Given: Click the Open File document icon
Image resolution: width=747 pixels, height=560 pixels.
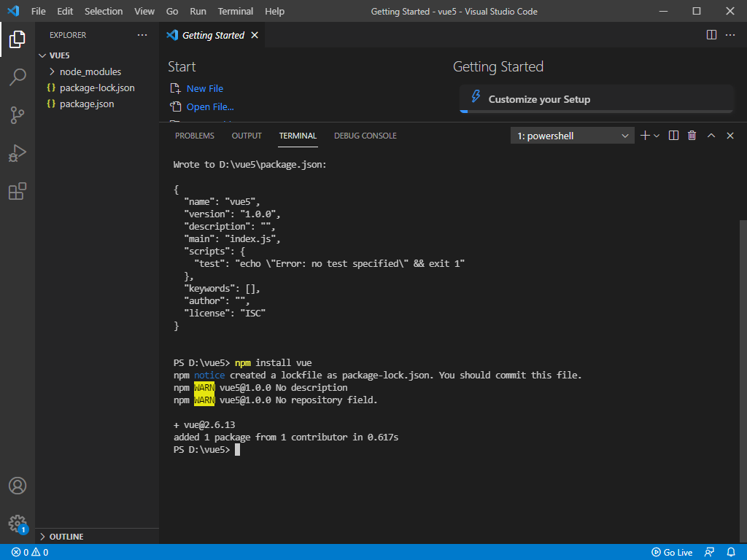Looking at the screenshot, I should (x=176, y=106).
